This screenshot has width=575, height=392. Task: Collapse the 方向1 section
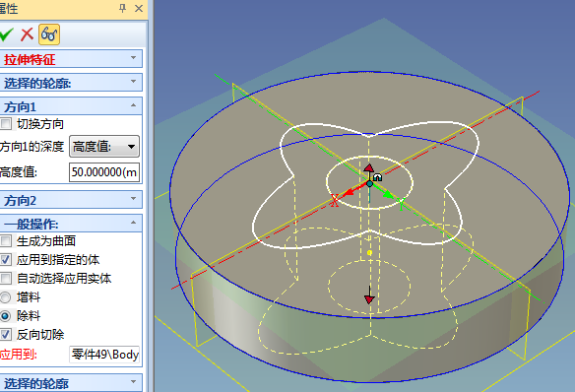[x=71, y=106]
